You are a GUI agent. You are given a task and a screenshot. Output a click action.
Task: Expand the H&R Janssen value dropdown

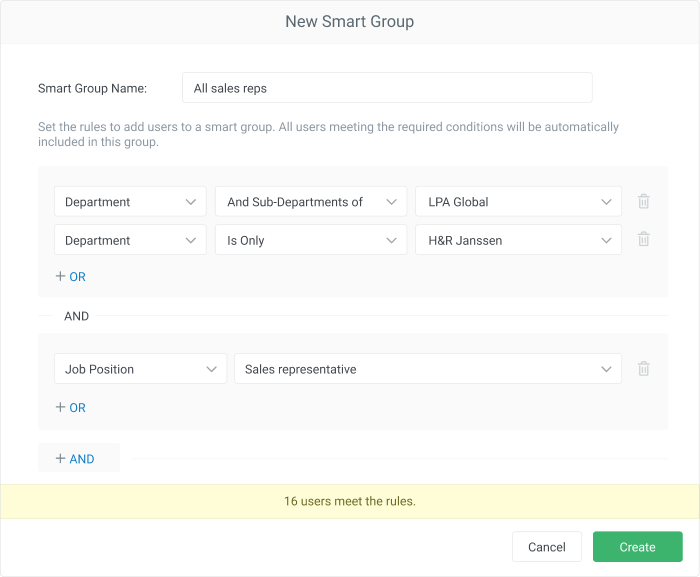tap(518, 240)
